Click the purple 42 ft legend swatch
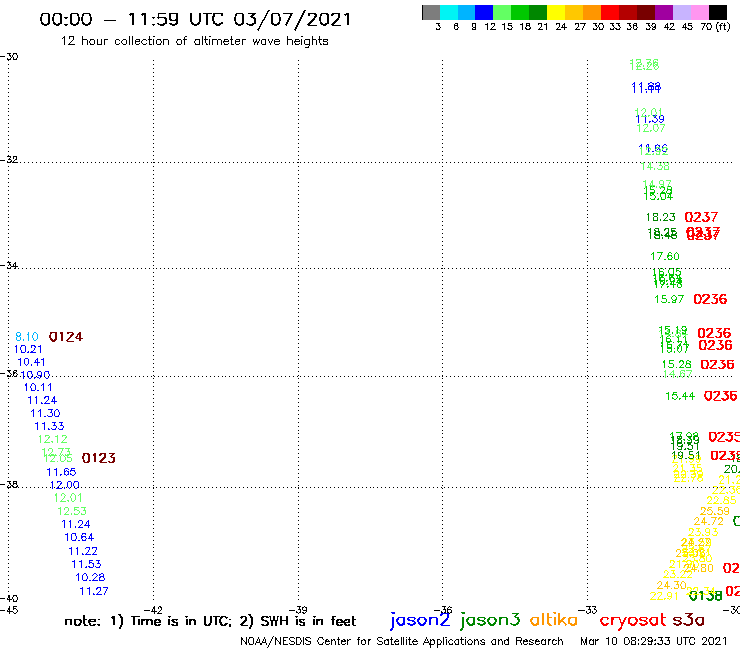This screenshot has height=650, width=740. [663, 12]
